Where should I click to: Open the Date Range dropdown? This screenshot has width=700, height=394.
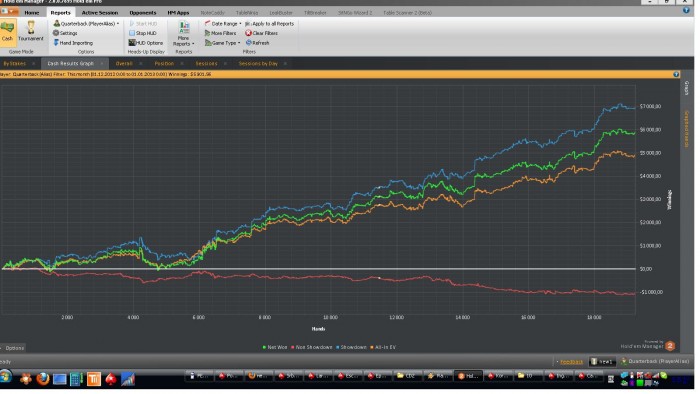(x=223, y=24)
